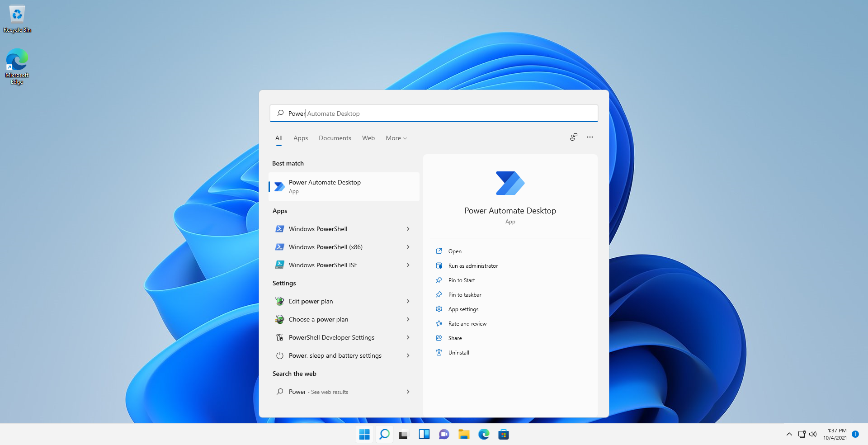Viewport: 868px width, 445px height.
Task: Expand the hidden icons in system tray
Action: [789, 434]
